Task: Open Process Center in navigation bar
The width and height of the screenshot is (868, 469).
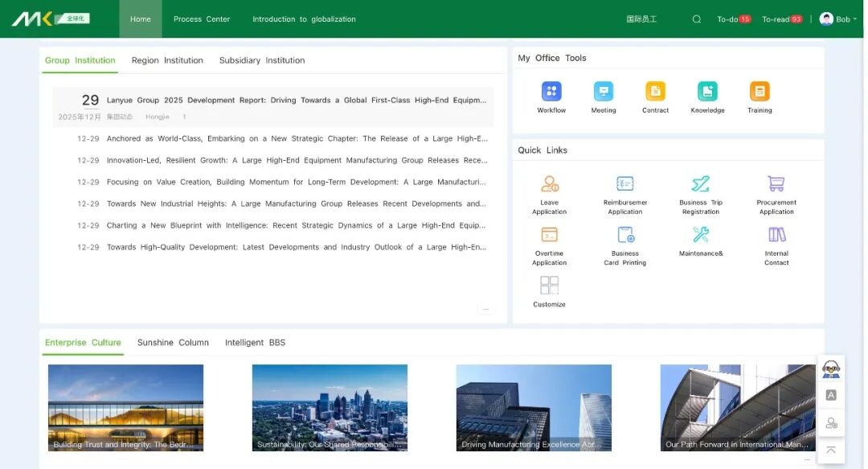Action: tap(202, 19)
